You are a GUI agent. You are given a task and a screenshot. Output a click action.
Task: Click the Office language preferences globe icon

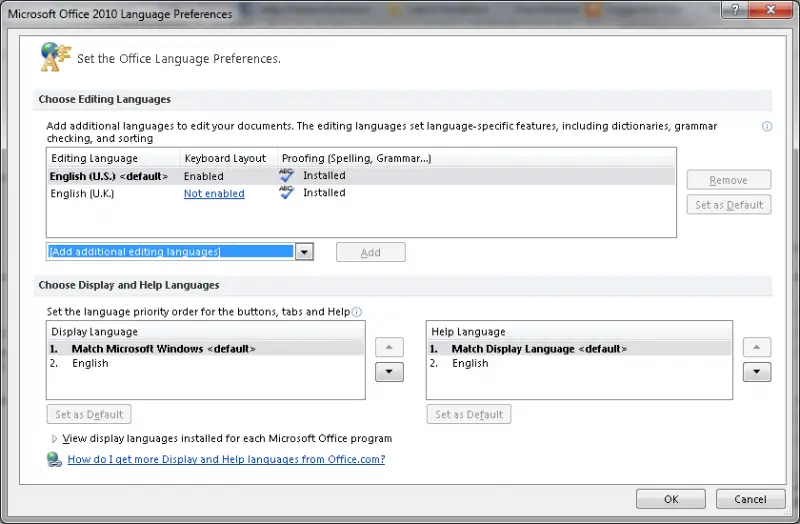55,57
